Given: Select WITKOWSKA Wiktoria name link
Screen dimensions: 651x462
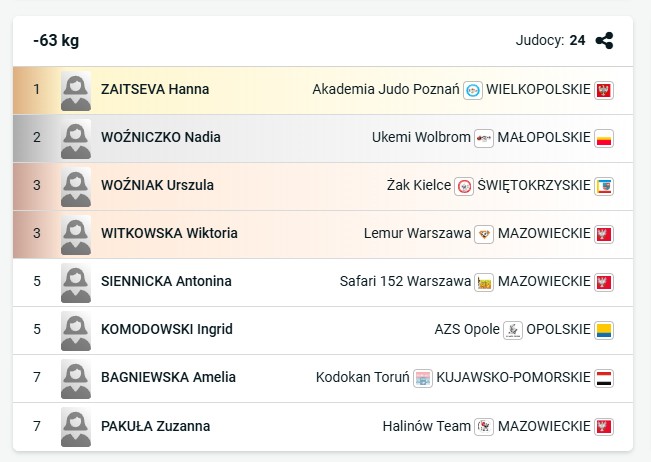Looking at the screenshot, I should tap(169, 234).
